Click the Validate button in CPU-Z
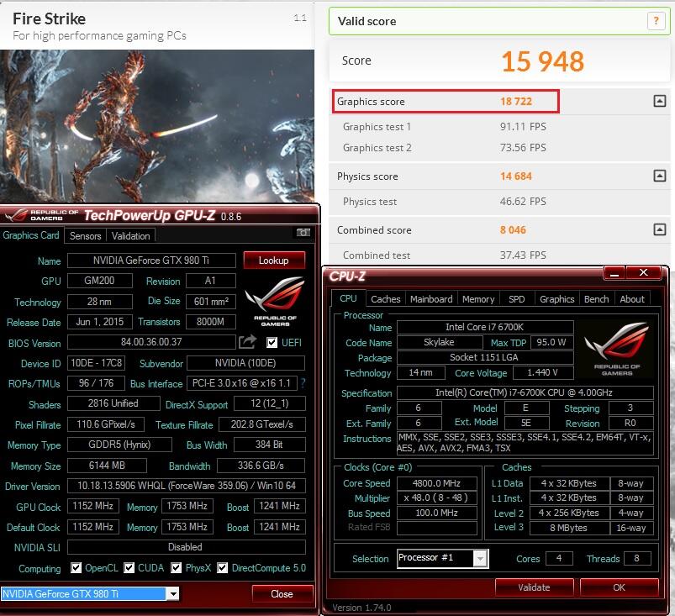 tap(534, 587)
